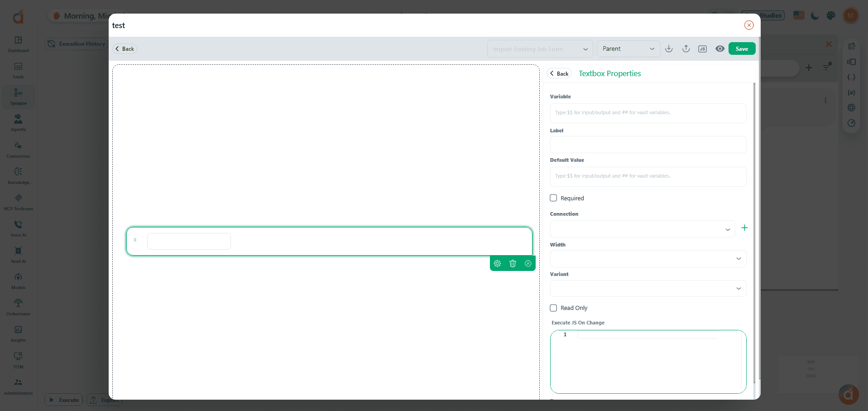
Task: Add a new connection with plus icon
Action: coord(744,228)
